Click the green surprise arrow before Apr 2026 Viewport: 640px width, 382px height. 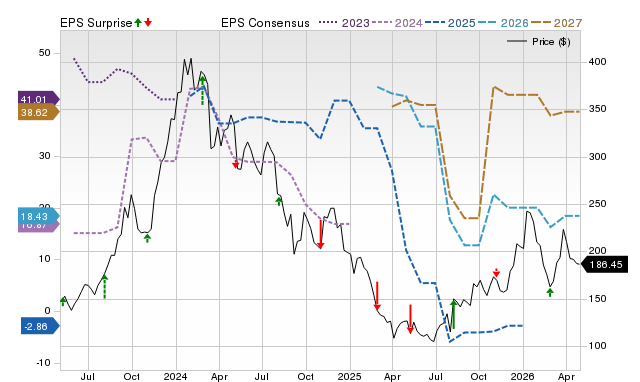point(550,292)
